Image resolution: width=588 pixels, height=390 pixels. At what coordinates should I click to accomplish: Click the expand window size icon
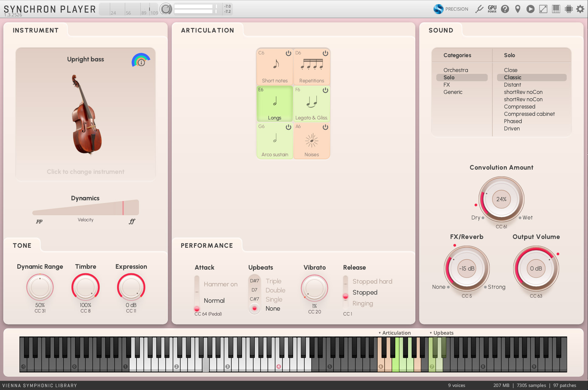point(543,9)
